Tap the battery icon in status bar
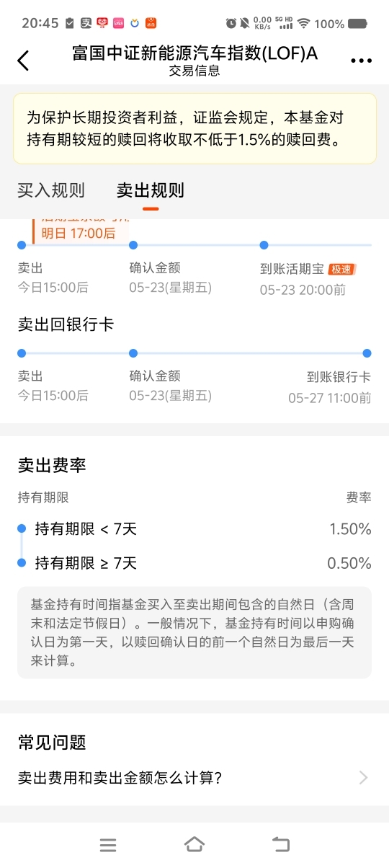Viewport: 389px width, 868px height. point(358,24)
